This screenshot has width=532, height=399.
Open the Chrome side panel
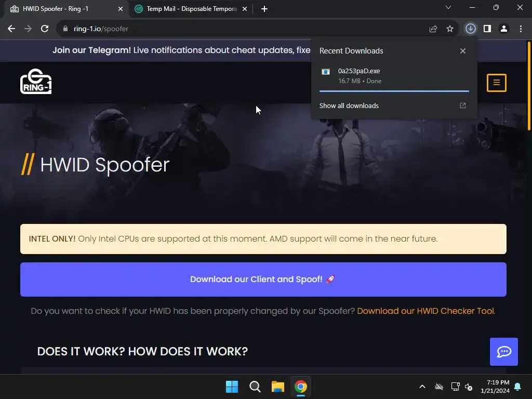(x=487, y=29)
